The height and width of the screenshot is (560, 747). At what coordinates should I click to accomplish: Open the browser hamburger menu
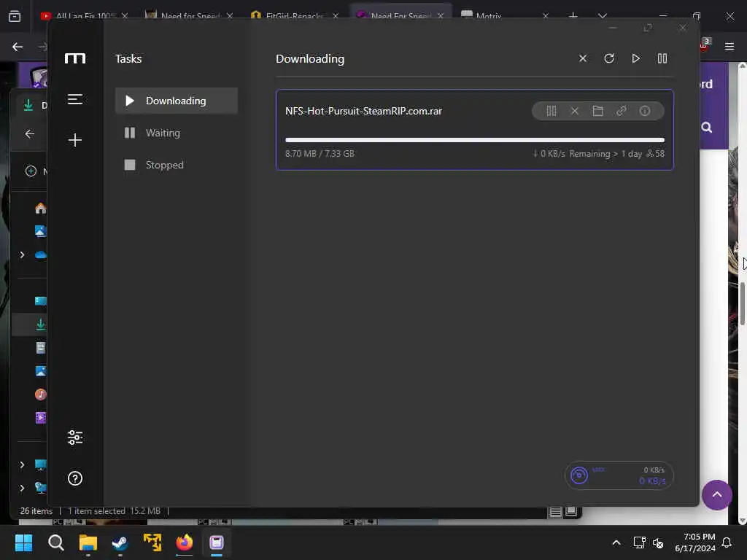coord(729,46)
